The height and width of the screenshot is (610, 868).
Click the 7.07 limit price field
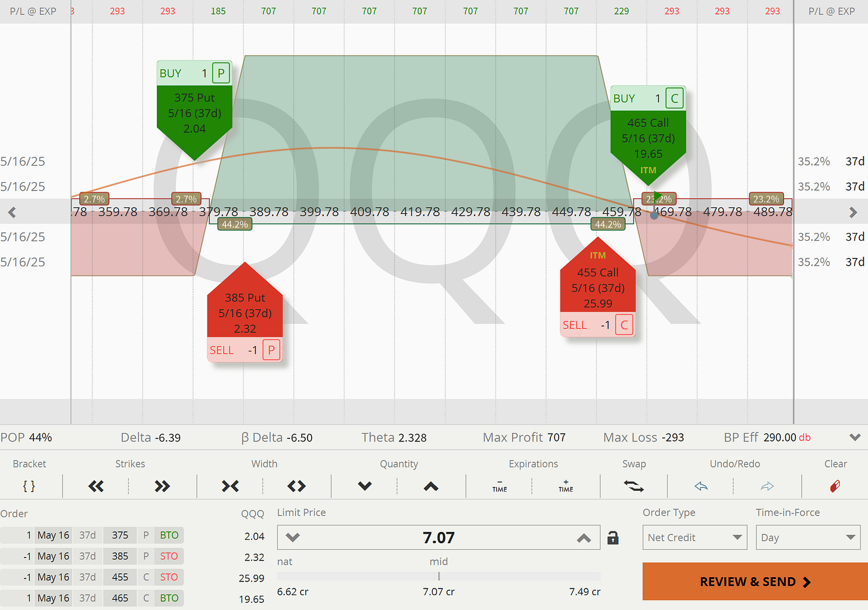coord(439,537)
